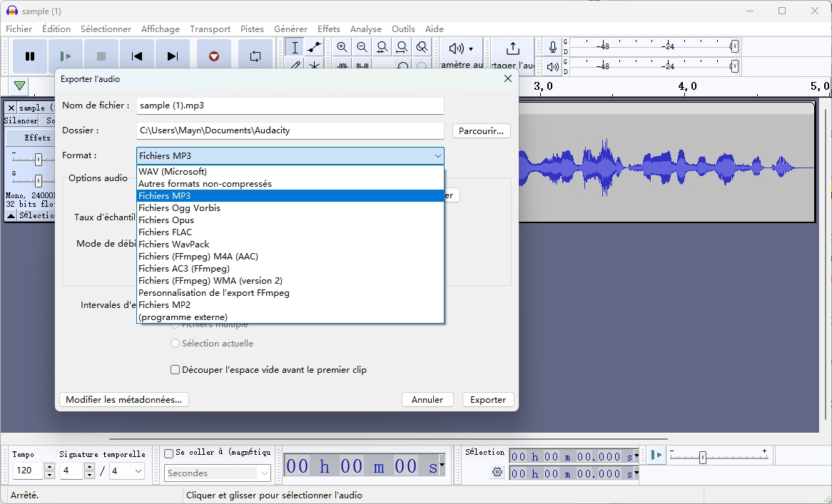Open the Effets menu
832x504 pixels.
tap(328, 29)
